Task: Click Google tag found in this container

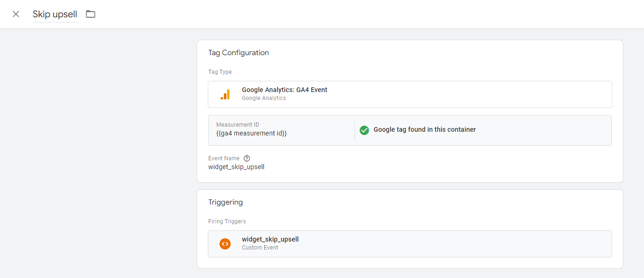Action: [x=425, y=130]
